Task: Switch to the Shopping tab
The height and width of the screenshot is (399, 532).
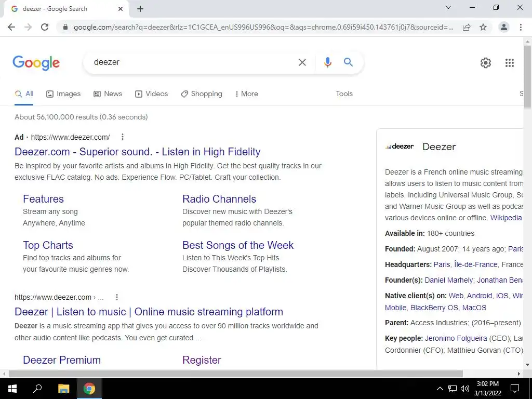Action: point(202,94)
